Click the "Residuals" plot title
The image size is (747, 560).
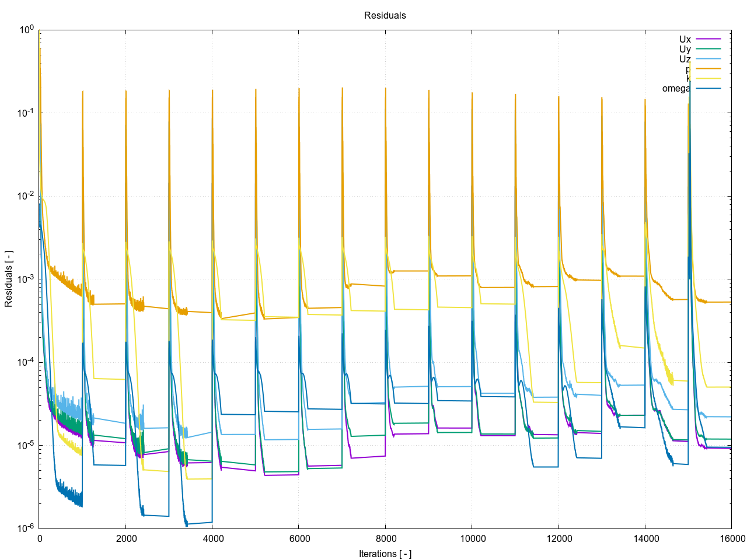coord(385,16)
